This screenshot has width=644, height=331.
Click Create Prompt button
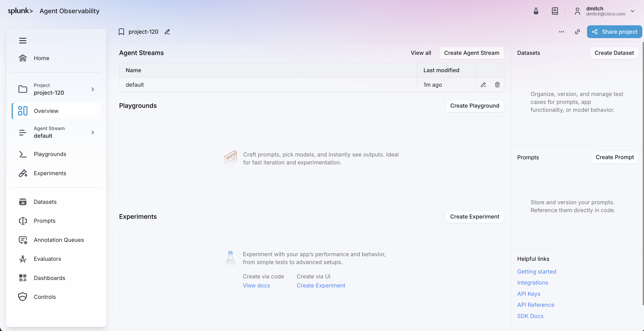point(615,157)
